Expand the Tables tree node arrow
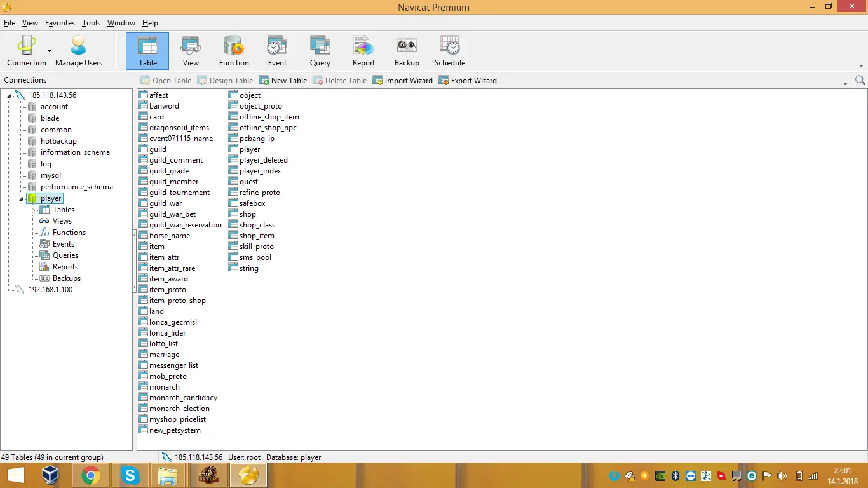868x488 pixels. point(33,210)
